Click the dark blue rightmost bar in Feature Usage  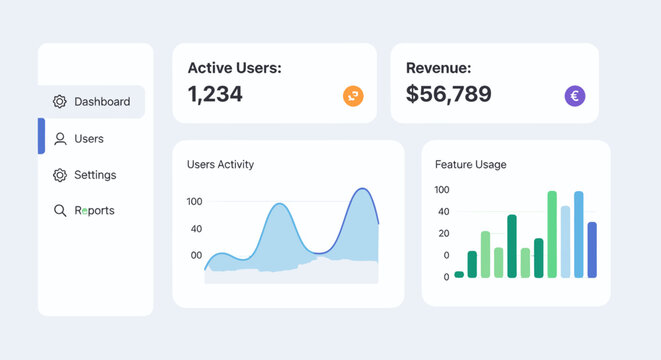point(592,250)
